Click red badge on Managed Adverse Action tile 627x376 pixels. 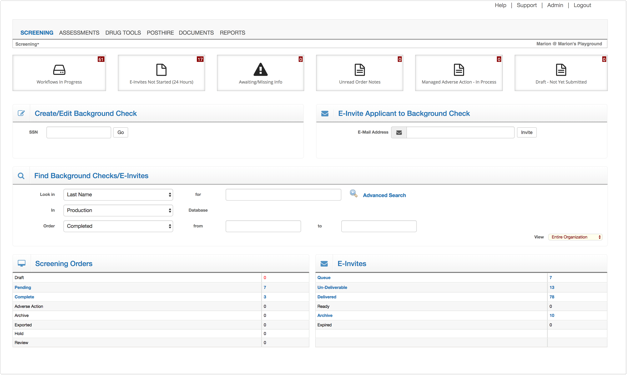coord(499,59)
